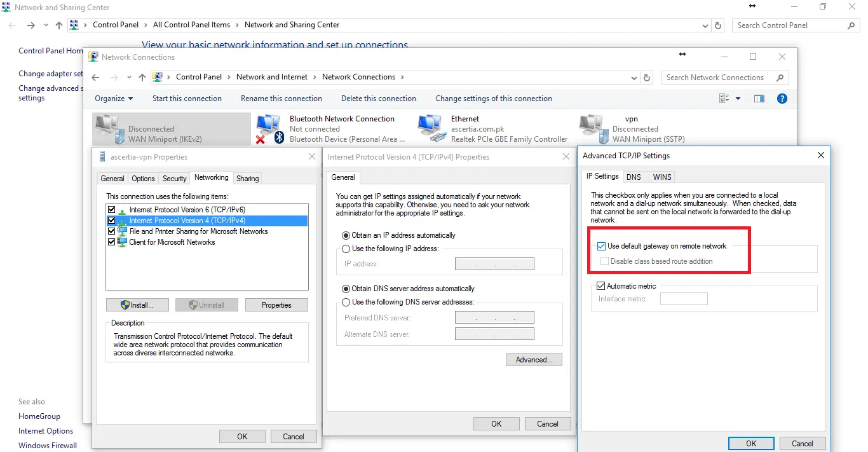
Task: Click OK in Advanced TCP/IP Settings
Action: 751,444
